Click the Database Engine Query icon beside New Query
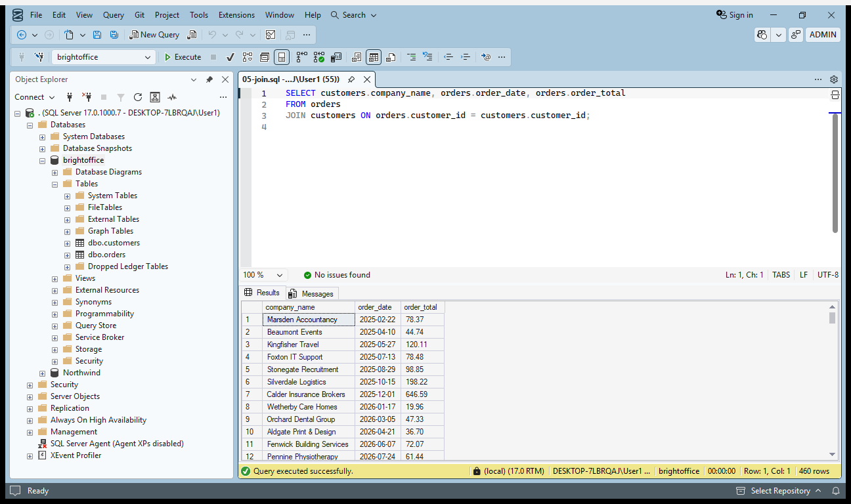This screenshot has width=851, height=504. pyautogui.click(x=192, y=35)
